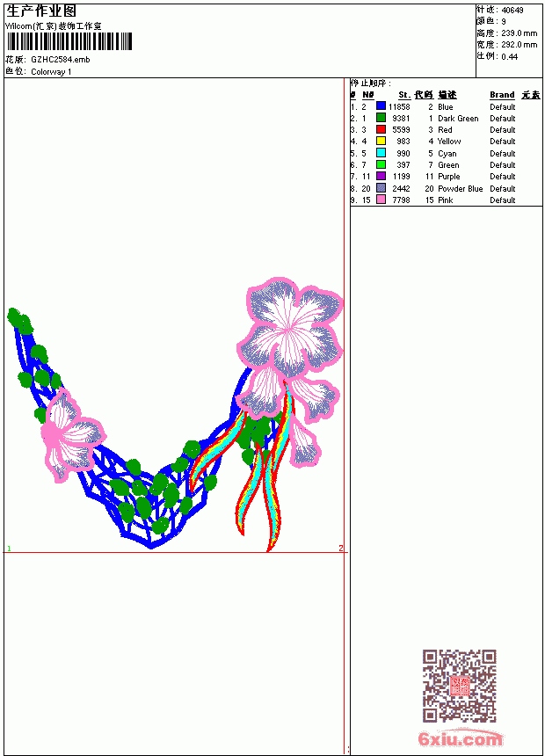Click the green start marker 1
Viewport: 545px width, 756px height.
9,549
